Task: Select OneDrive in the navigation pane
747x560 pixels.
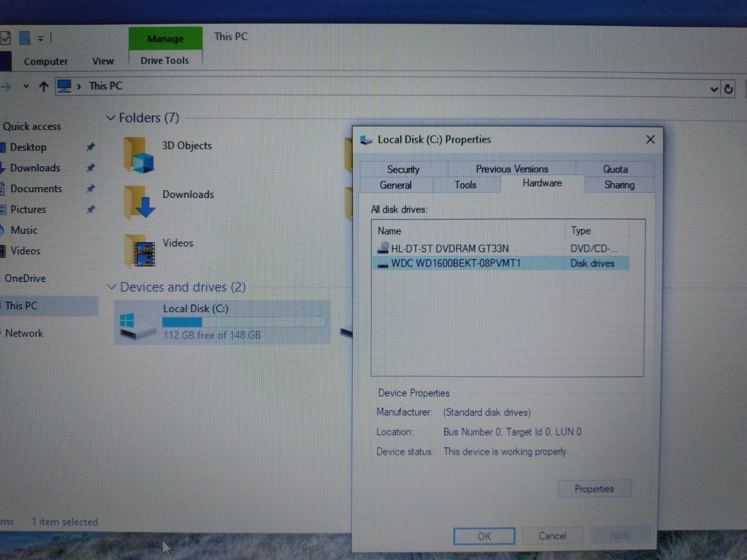Action: click(25, 279)
